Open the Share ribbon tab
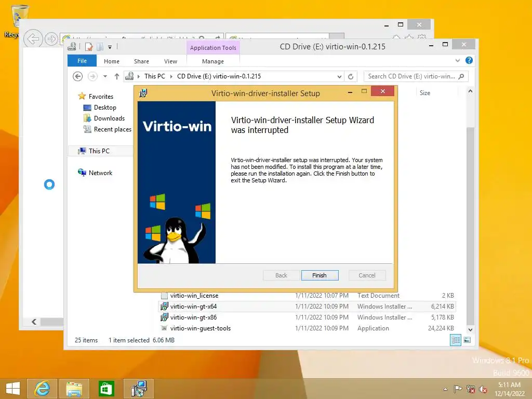 pyautogui.click(x=141, y=61)
